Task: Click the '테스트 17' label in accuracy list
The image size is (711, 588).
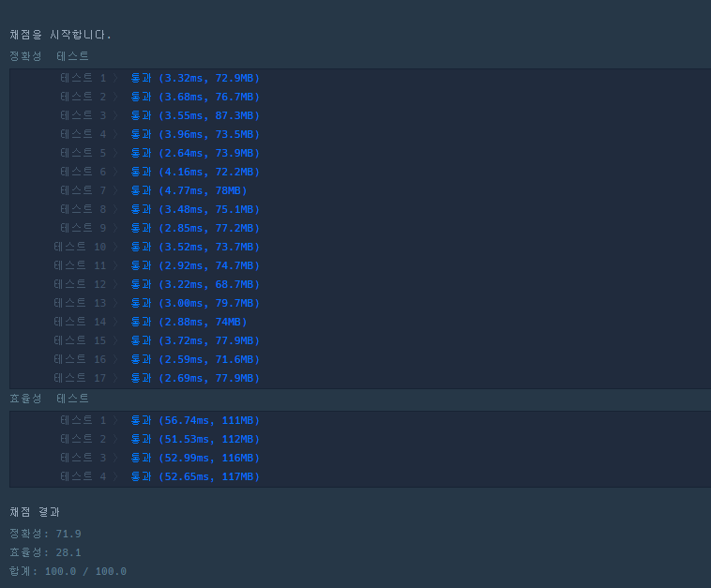Action: click(x=80, y=378)
